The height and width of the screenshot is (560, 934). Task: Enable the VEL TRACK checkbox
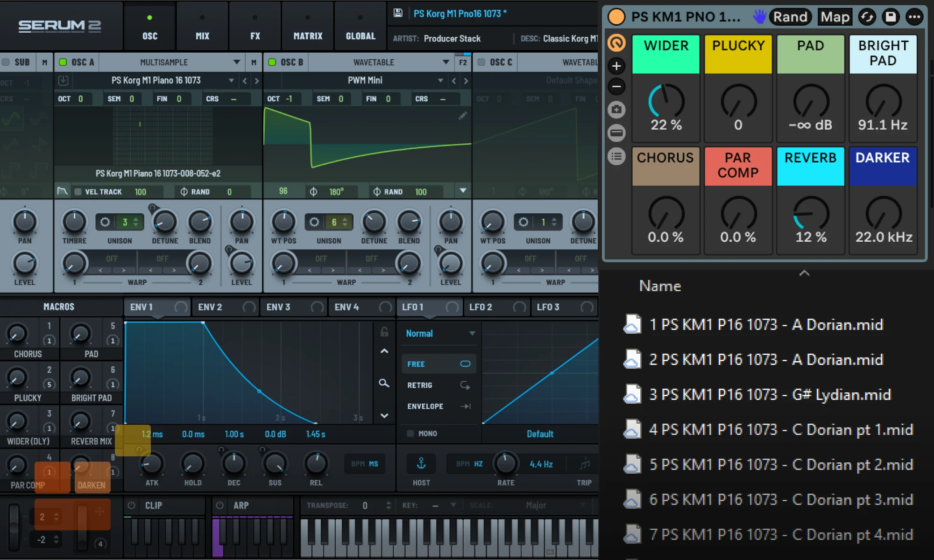click(78, 192)
